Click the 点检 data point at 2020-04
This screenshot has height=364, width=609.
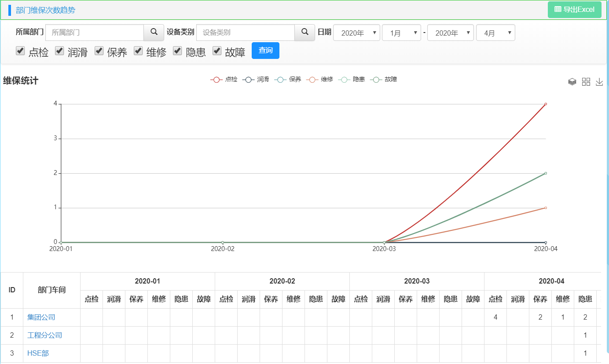[x=546, y=104]
